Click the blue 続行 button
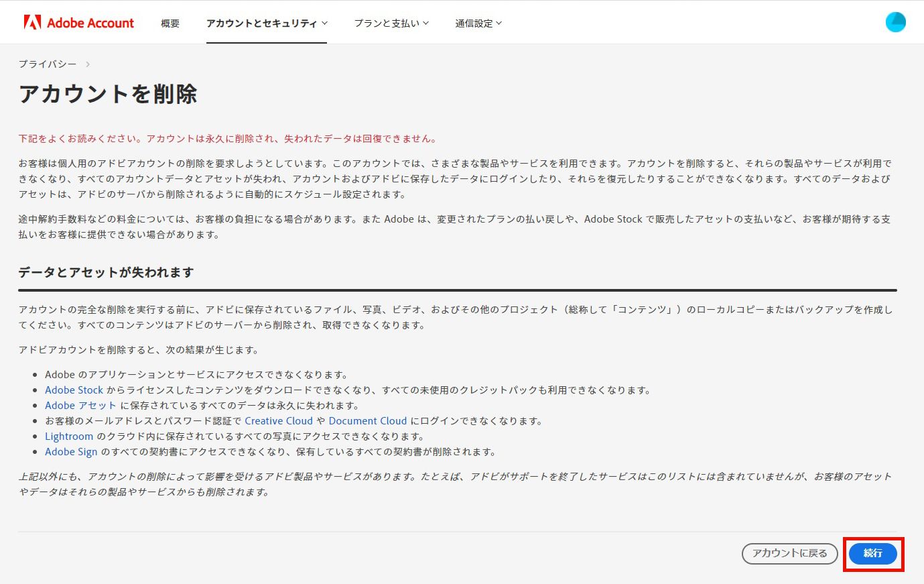Viewport: 924px width, 584px height. click(873, 554)
